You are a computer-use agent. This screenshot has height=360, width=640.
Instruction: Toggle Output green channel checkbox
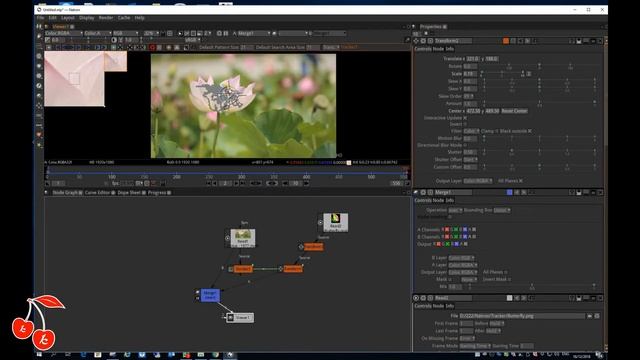coord(448,244)
